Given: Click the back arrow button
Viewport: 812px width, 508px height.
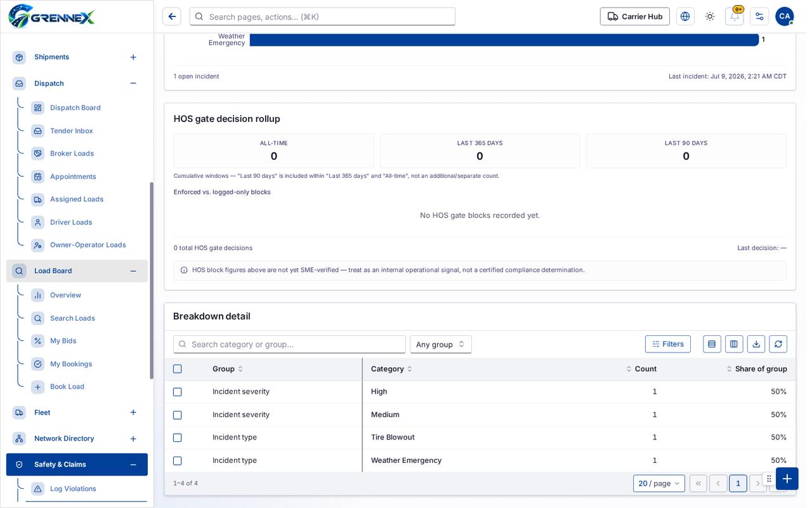Looking at the screenshot, I should click(x=171, y=17).
